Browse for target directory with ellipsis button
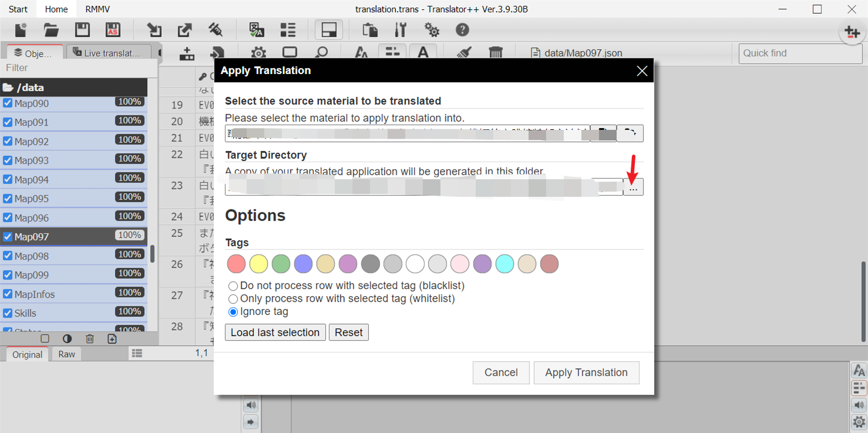The image size is (868, 433). coord(633,187)
